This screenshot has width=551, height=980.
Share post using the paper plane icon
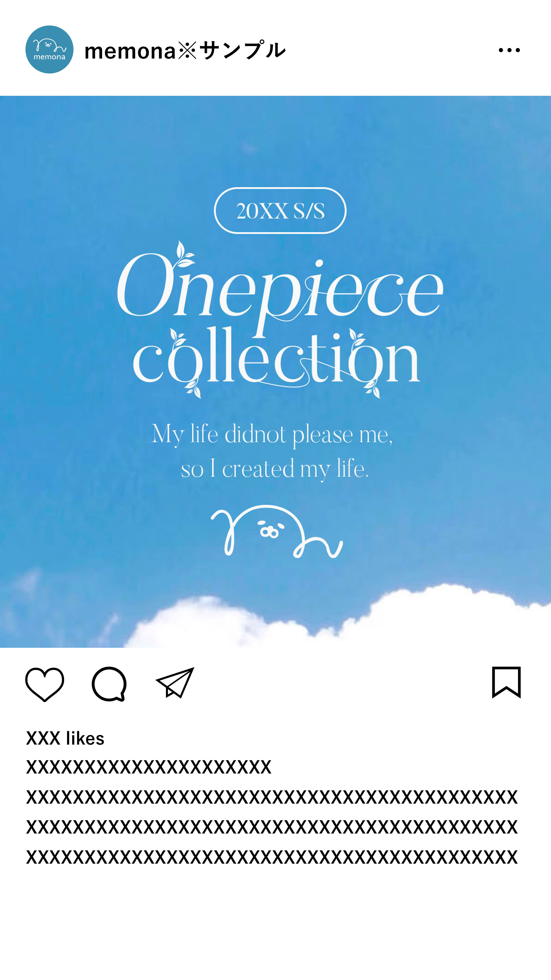tap(175, 683)
